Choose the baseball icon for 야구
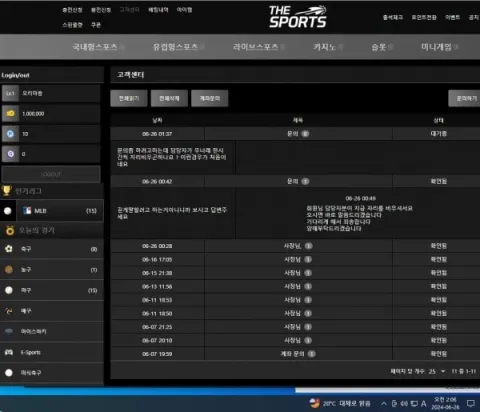This screenshot has height=412, width=480. [x=9, y=290]
